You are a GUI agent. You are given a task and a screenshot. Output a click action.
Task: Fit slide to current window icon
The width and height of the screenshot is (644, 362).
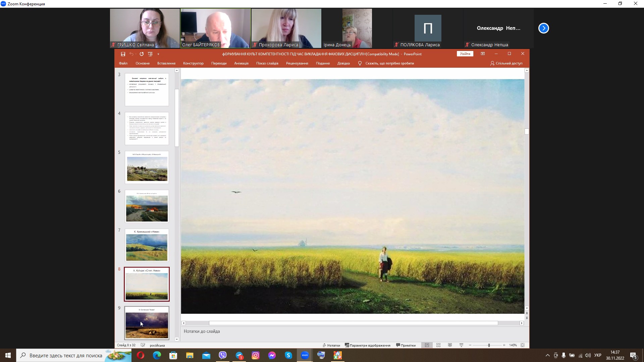(x=523, y=345)
